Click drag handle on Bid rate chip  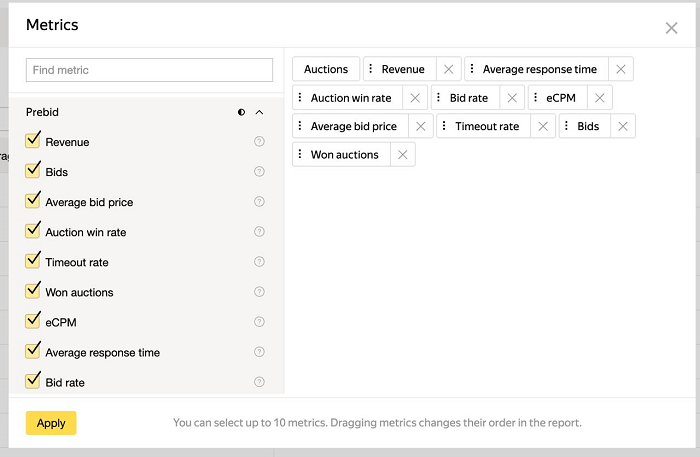click(x=441, y=98)
